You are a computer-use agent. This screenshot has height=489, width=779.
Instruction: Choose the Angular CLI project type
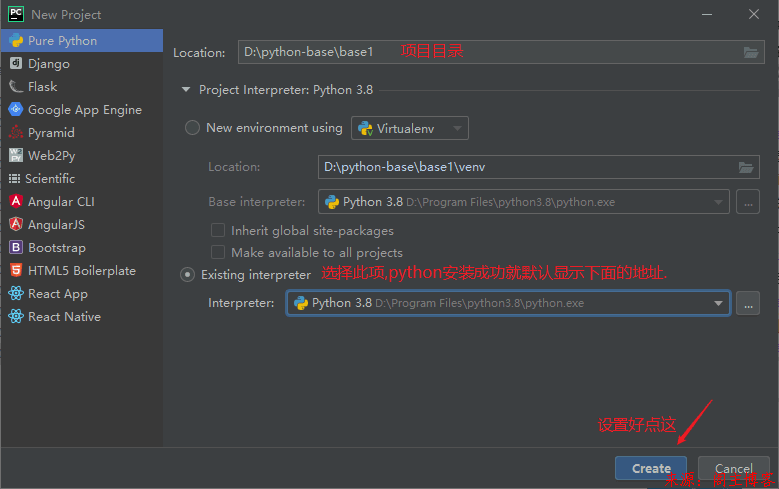coord(82,201)
